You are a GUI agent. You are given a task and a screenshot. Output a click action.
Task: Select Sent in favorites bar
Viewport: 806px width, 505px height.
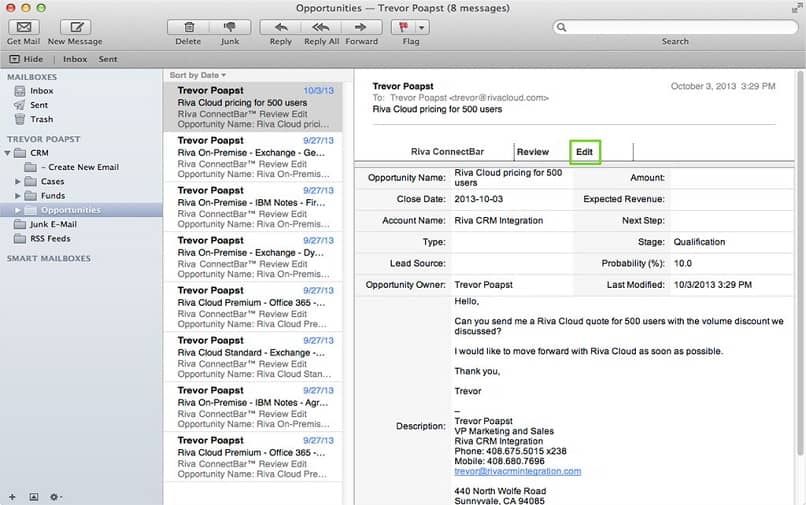coord(108,59)
